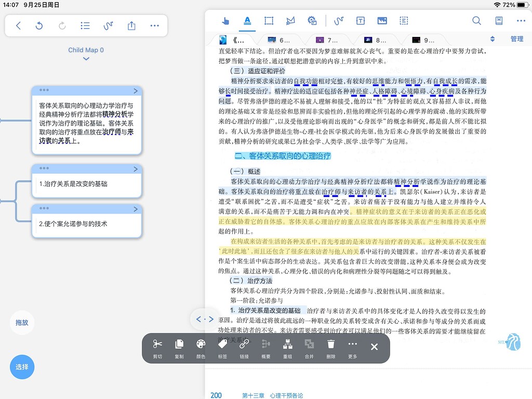
Task: Tap the floating 选择 select button
Action: [22, 367]
